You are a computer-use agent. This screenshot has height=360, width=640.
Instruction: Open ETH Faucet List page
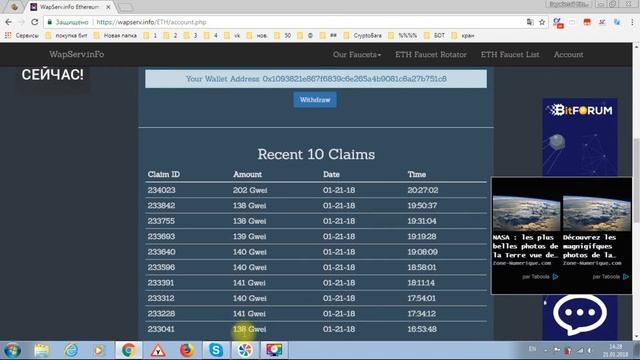[510, 54]
